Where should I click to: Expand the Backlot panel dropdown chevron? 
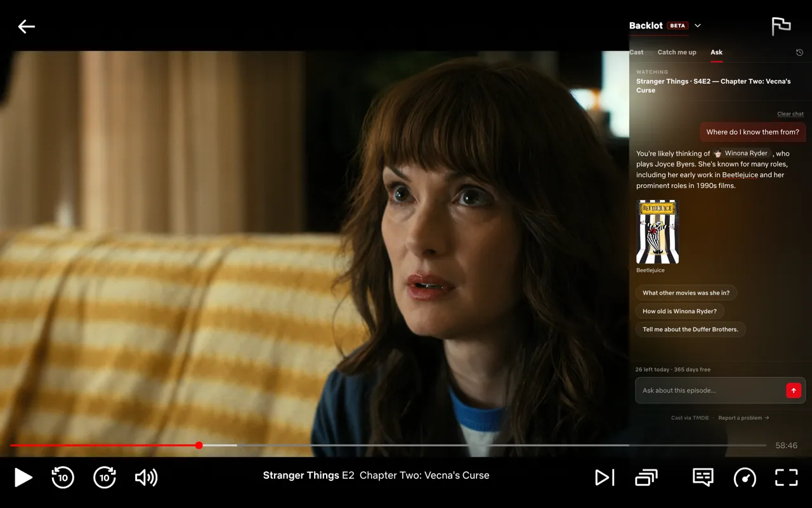pos(698,26)
